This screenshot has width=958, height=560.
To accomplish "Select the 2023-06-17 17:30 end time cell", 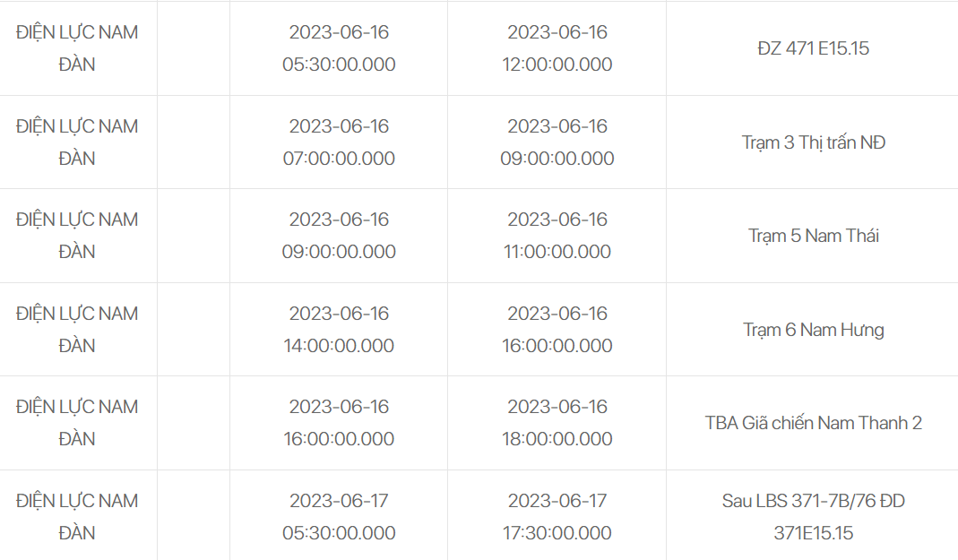I will click(557, 516).
